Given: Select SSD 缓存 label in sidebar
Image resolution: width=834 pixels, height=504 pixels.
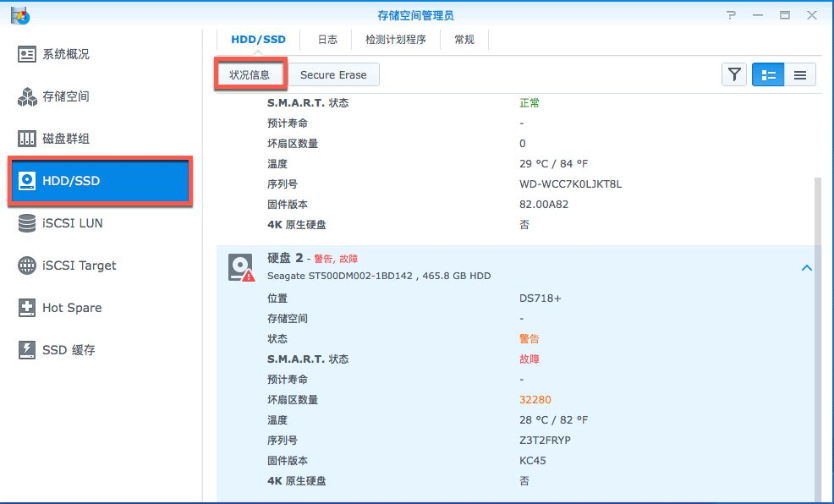Looking at the screenshot, I should tap(69, 350).
